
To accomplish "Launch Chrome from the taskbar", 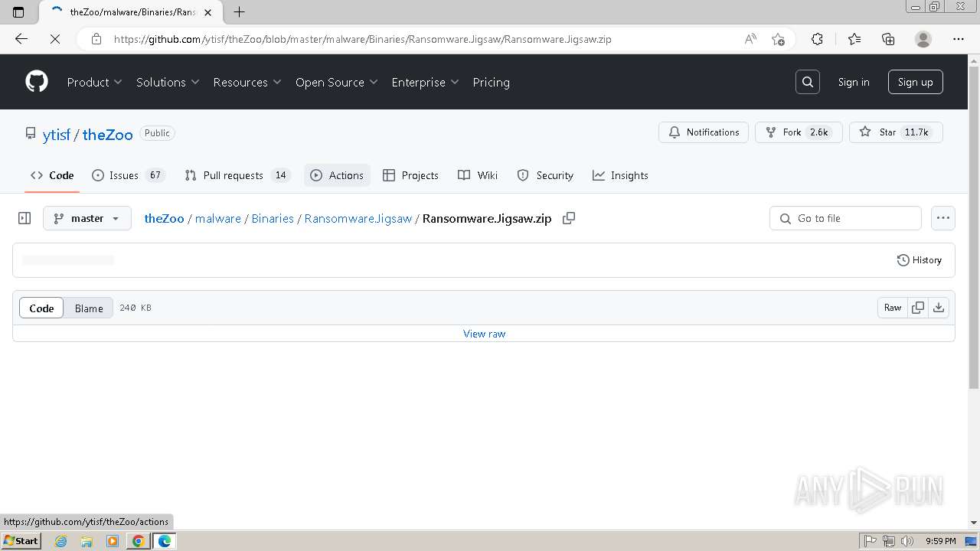I will coord(139,541).
